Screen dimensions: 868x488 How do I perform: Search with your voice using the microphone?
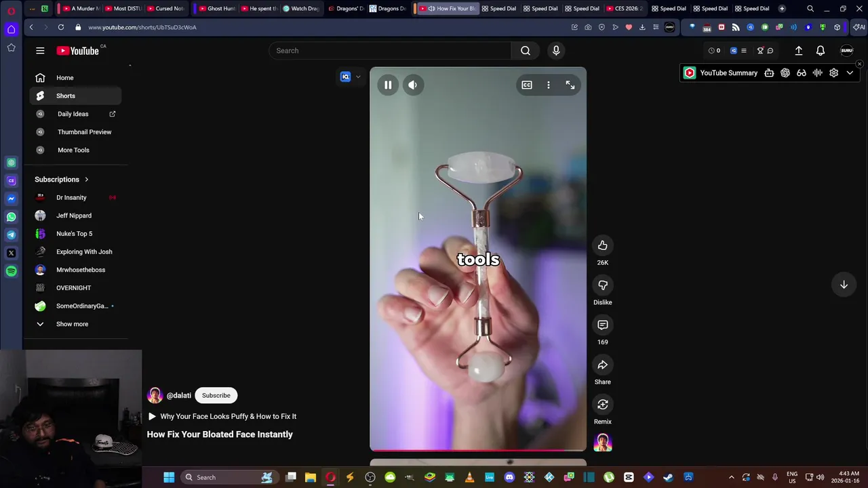[x=556, y=50]
